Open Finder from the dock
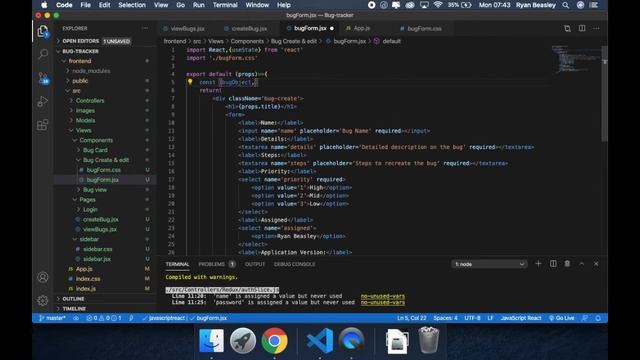This screenshot has height=360, width=640. (x=211, y=340)
